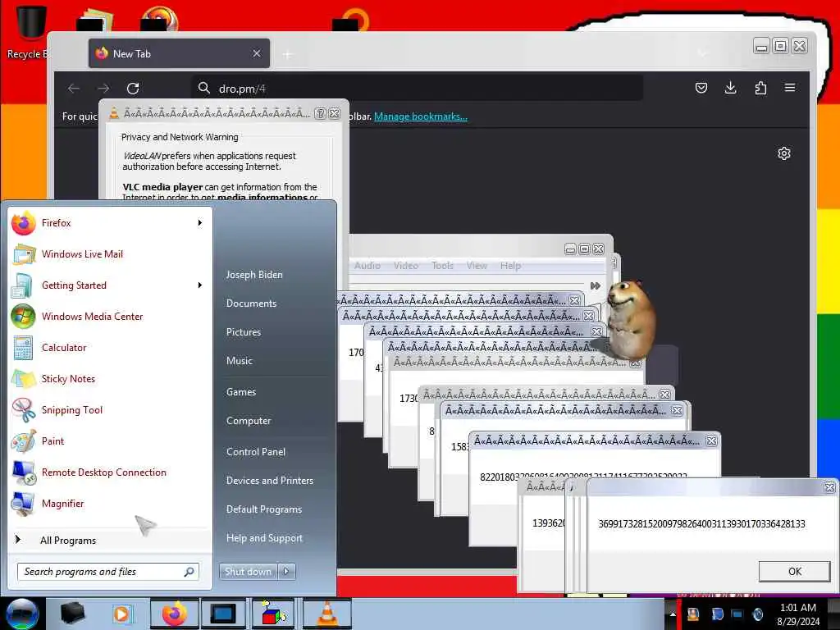Open Firefox hamburger application menu

[790, 88]
